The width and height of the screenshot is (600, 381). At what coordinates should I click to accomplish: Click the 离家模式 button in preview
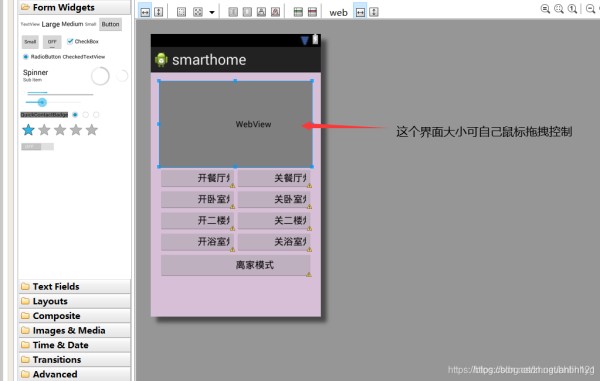(235, 265)
